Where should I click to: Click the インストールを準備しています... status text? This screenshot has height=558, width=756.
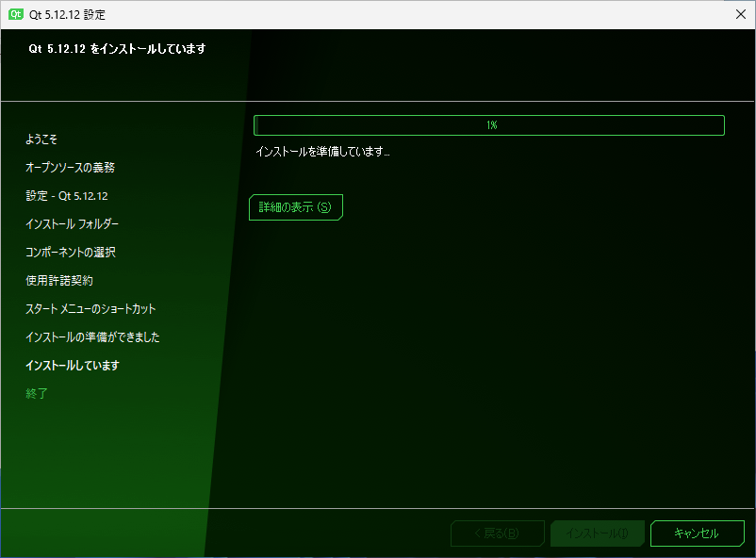point(322,152)
